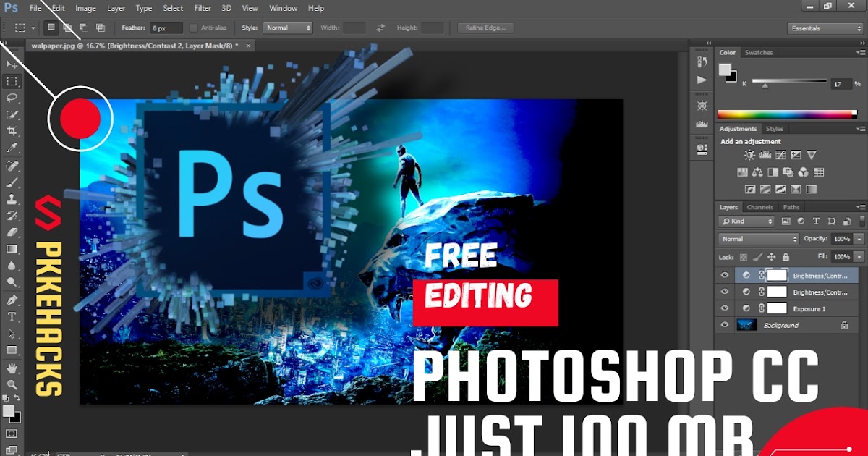Viewport: 868px width, 456px height.
Task: Select the Clone Stamp tool
Action: pyautogui.click(x=12, y=198)
